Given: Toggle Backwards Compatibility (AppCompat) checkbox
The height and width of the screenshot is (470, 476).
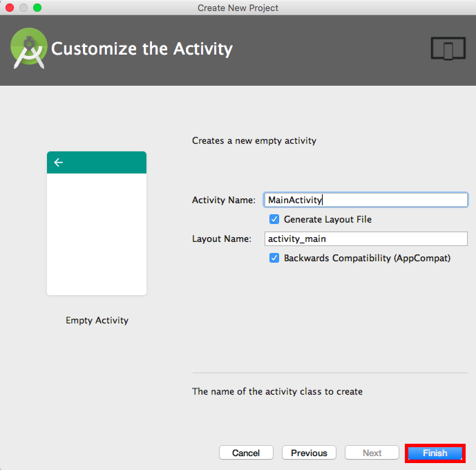Looking at the screenshot, I should coord(275,258).
